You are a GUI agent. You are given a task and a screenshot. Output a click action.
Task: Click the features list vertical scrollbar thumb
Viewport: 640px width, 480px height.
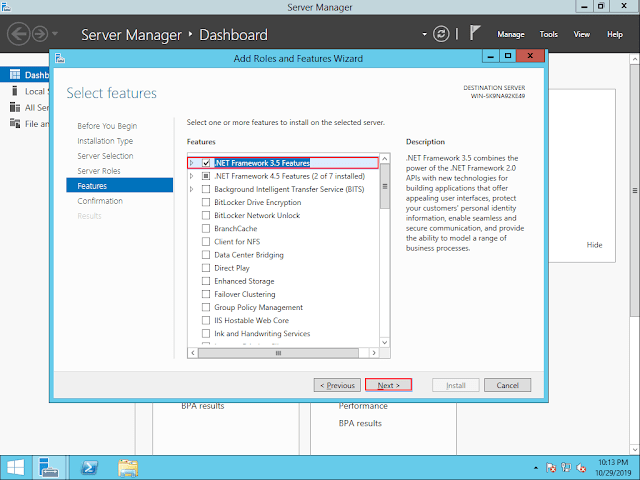pyautogui.click(x=384, y=186)
